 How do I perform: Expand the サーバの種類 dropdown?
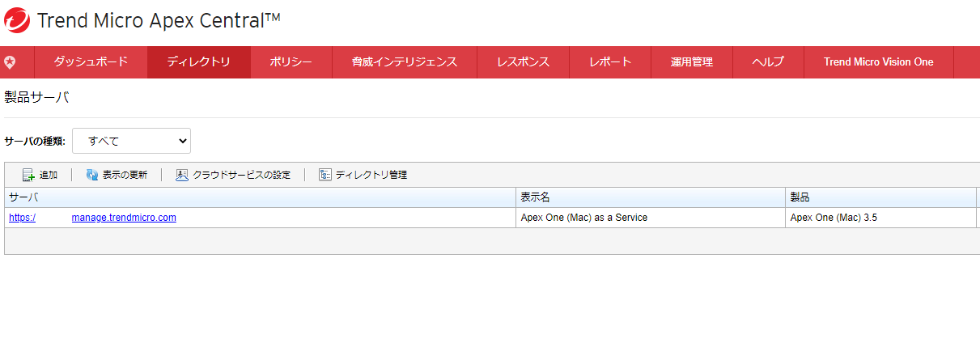[x=131, y=141]
